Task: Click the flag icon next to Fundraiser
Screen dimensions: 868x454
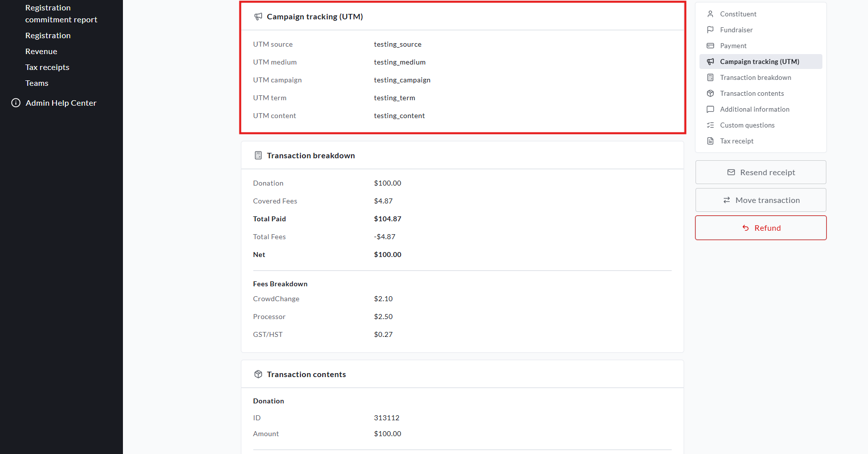Action: [710, 30]
